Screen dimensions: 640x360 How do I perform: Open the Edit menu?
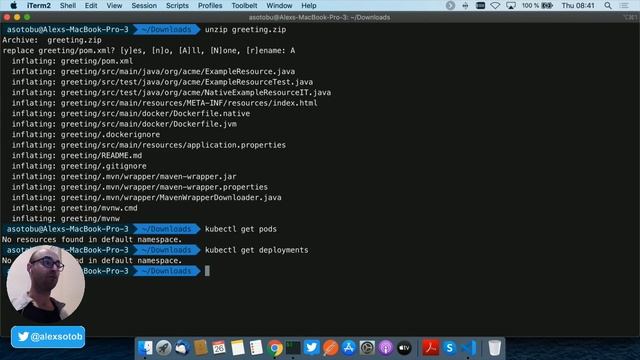91,6
